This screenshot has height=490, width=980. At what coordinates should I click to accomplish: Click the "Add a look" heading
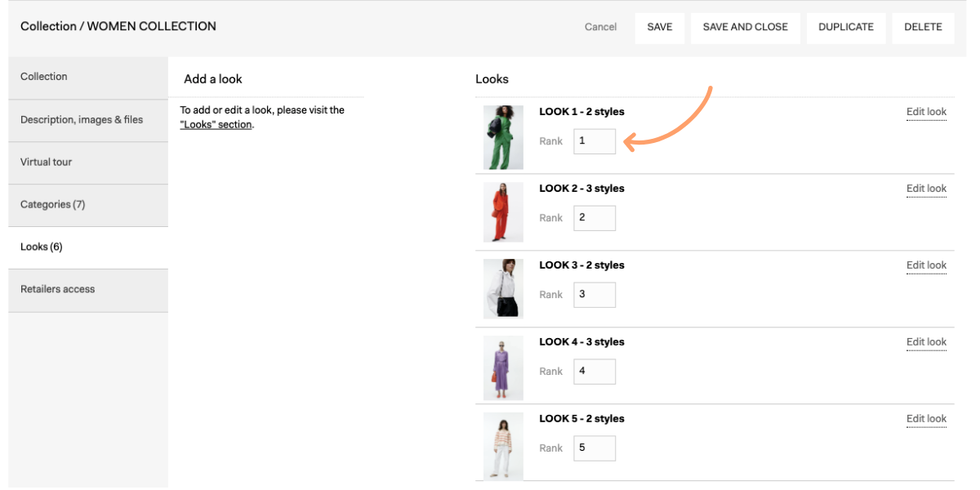pyautogui.click(x=213, y=79)
